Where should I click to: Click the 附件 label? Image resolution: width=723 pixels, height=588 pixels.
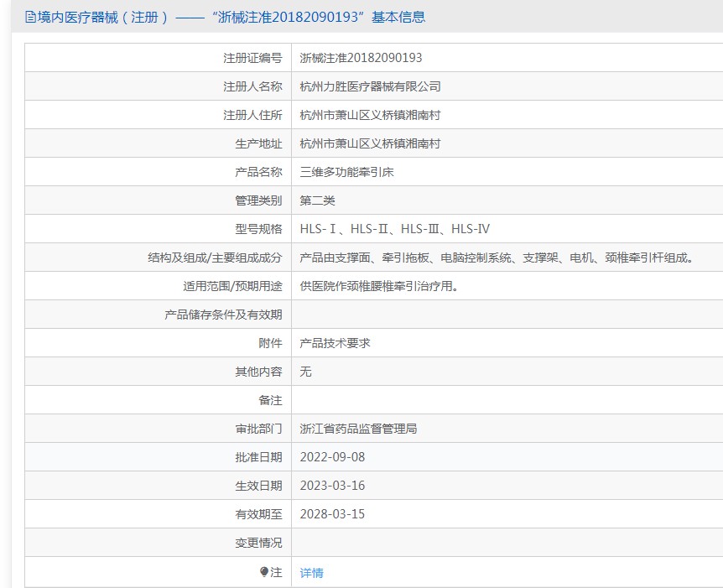coord(270,343)
